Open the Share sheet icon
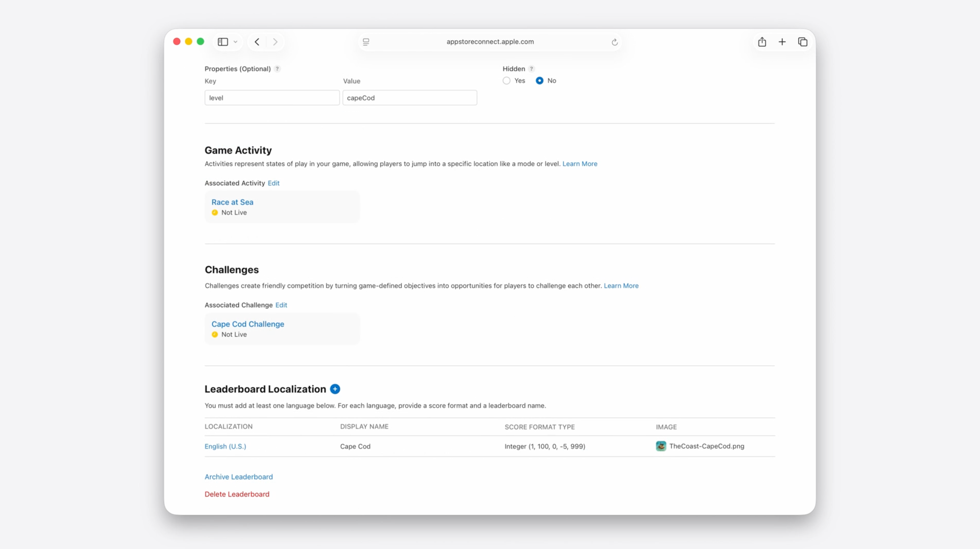Viewport: 980px width, 549px height. [762, 42]
